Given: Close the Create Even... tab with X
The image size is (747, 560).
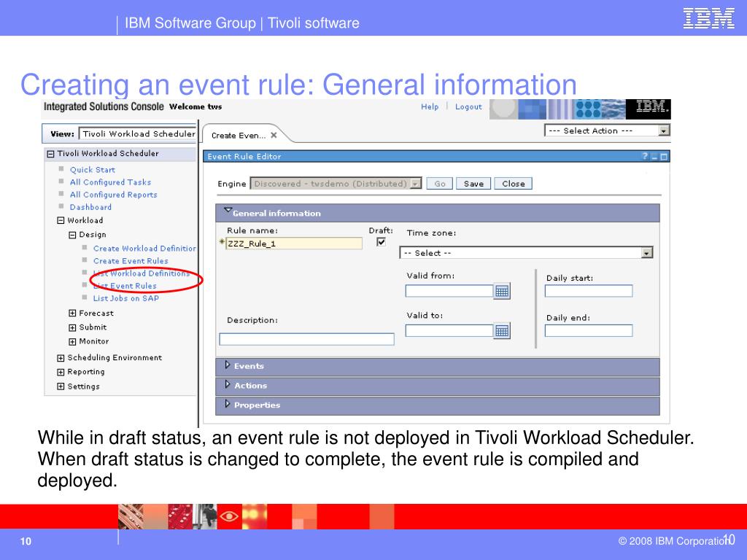Looking at the screenshot, I should click(274, 135).
